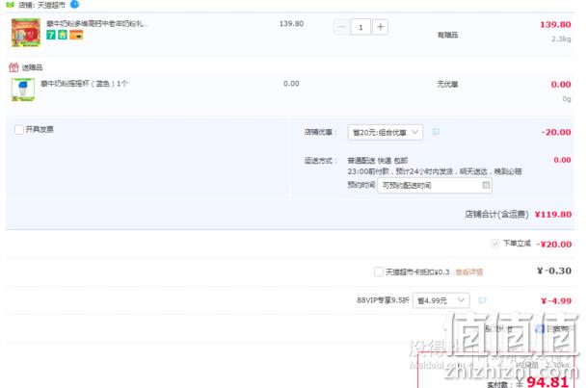
Task: Click the 有赠品 label
Action: coord(447,35)
